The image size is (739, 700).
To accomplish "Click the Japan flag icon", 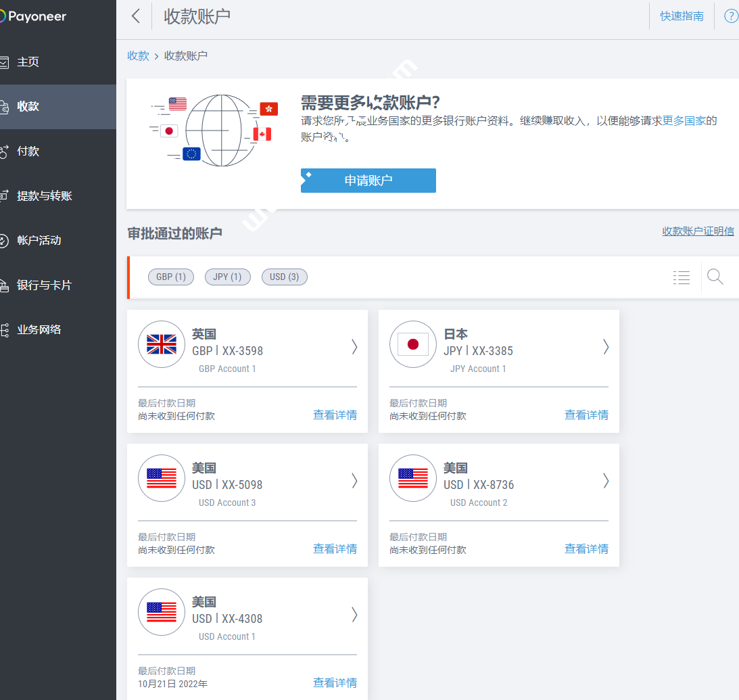I will point(412,344).
